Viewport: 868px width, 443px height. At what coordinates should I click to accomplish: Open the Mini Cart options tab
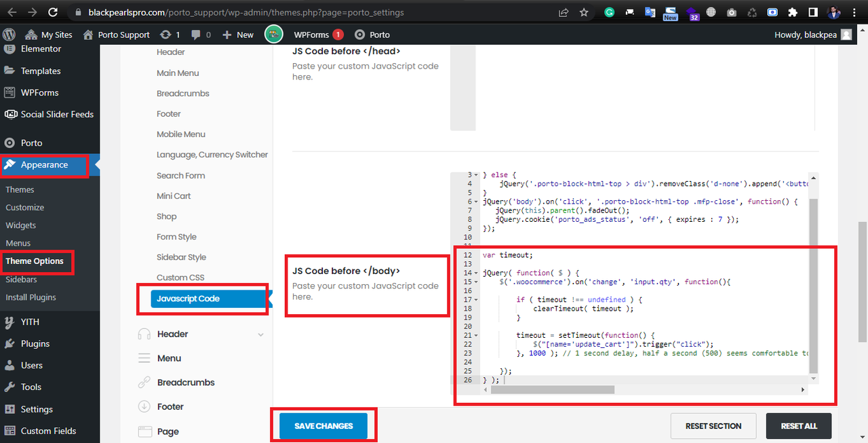(x=174, y=196)
